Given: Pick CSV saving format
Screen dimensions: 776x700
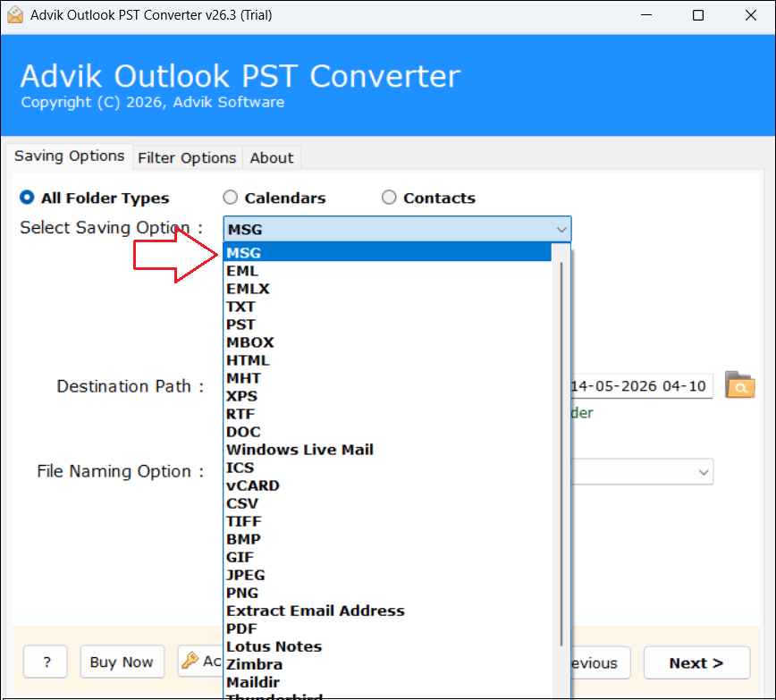Looking at the screenshot, I should click(x=387, y=503).
